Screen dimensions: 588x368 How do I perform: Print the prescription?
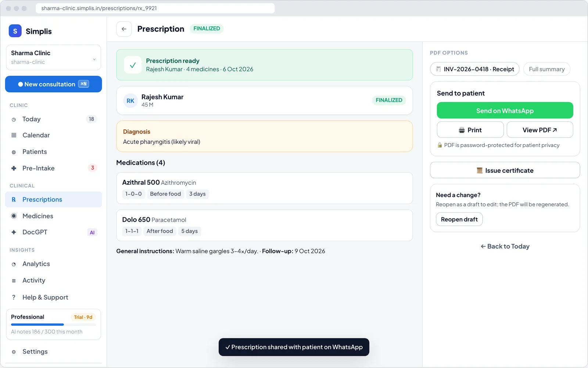[x=470, y=130]
